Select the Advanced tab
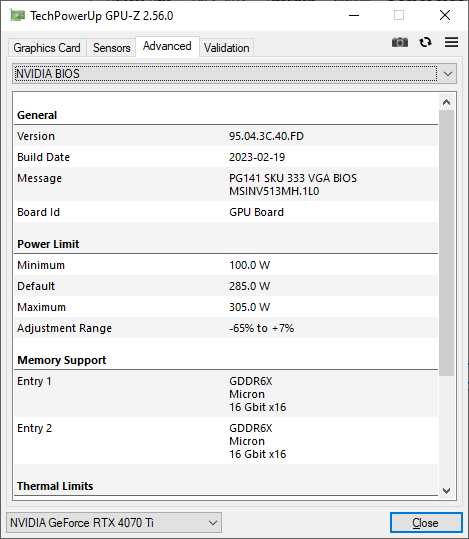This screenshot has width=469, height=539. pos(167,46)
